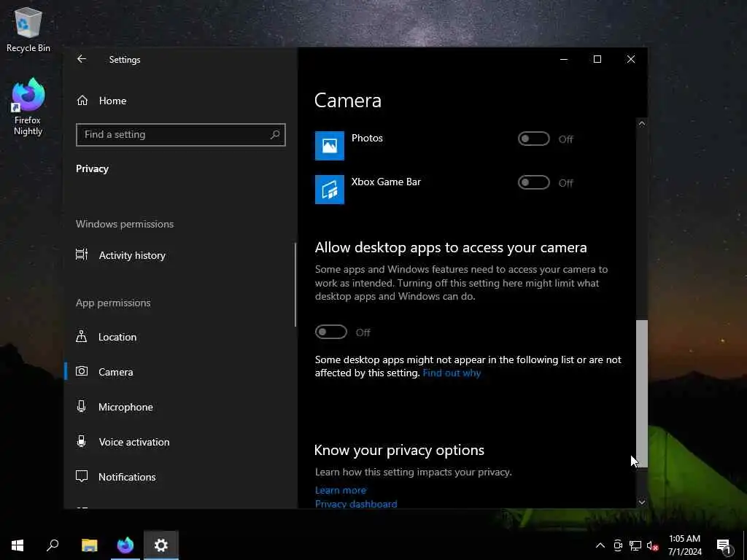Open the clock and date flyout
The image size is (747, 560).
[x=684, y=545]
